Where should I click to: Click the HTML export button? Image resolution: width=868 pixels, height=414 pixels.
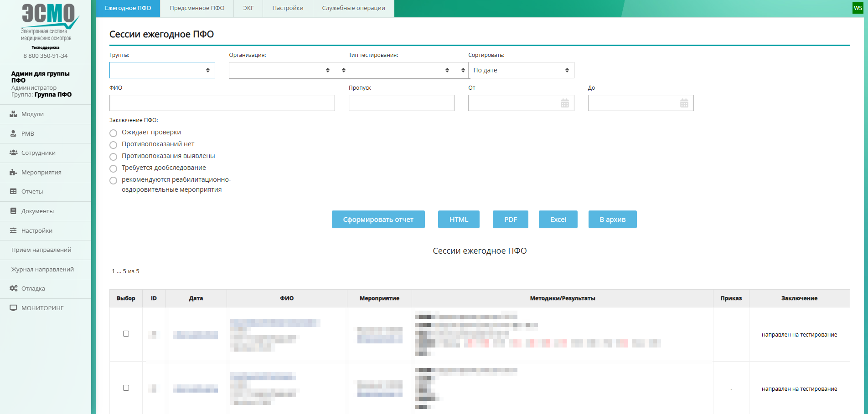(x=459, y=220)
